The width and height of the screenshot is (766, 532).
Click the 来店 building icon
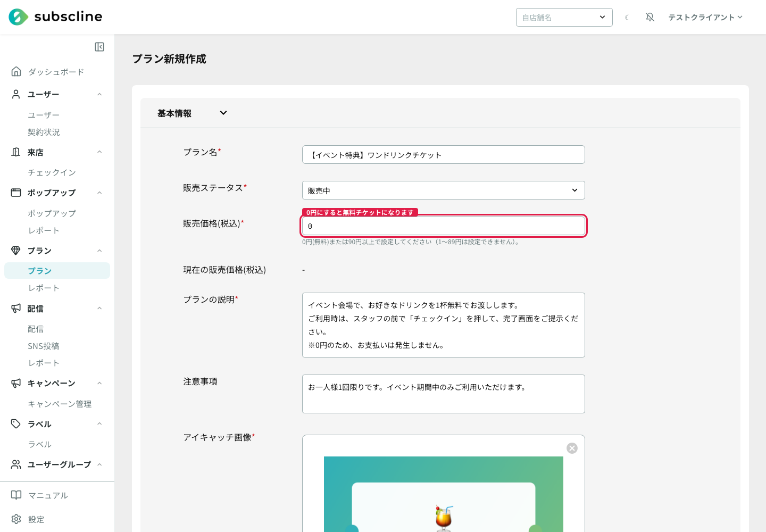pos(16,152)
